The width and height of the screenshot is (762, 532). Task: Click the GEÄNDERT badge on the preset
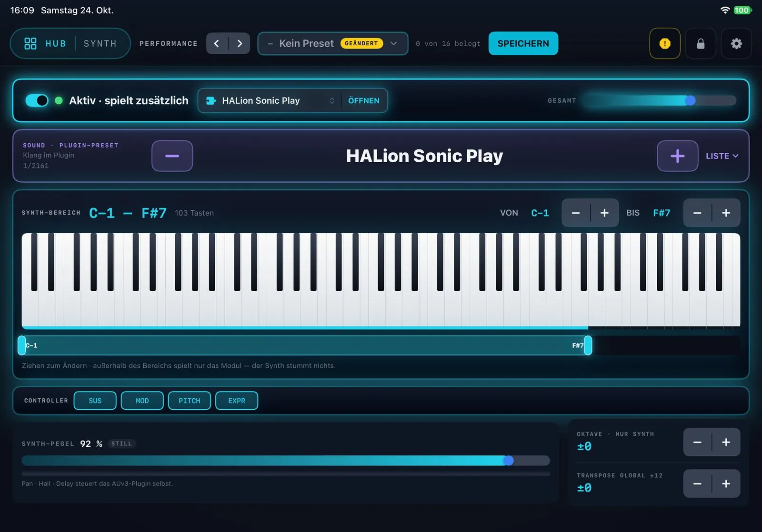(361, 43)
